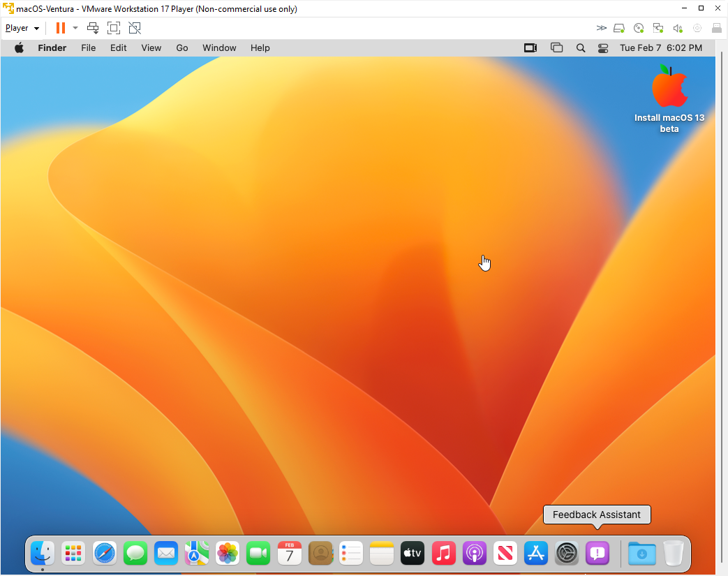
Task: Open the Photos app
Action: pyautogui.click(x=228, y=554)
